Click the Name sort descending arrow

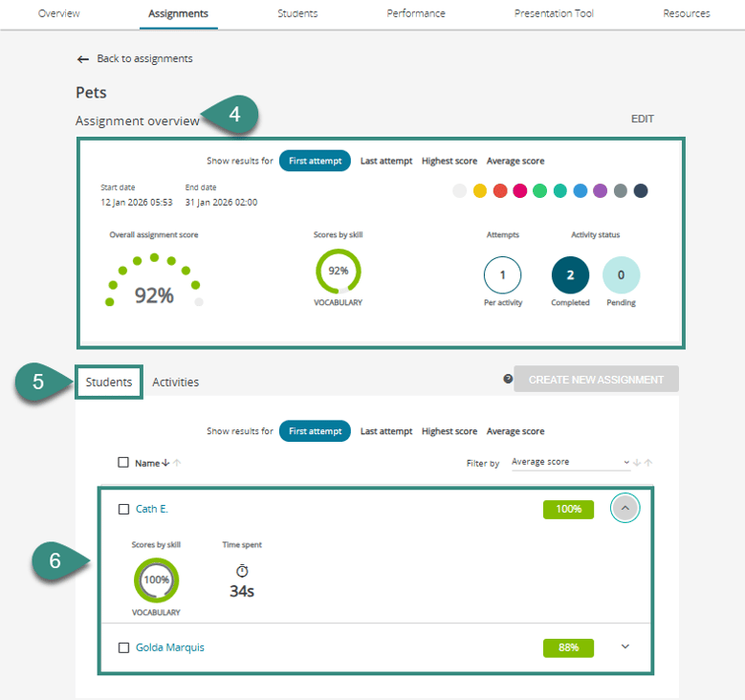(166, 463)
